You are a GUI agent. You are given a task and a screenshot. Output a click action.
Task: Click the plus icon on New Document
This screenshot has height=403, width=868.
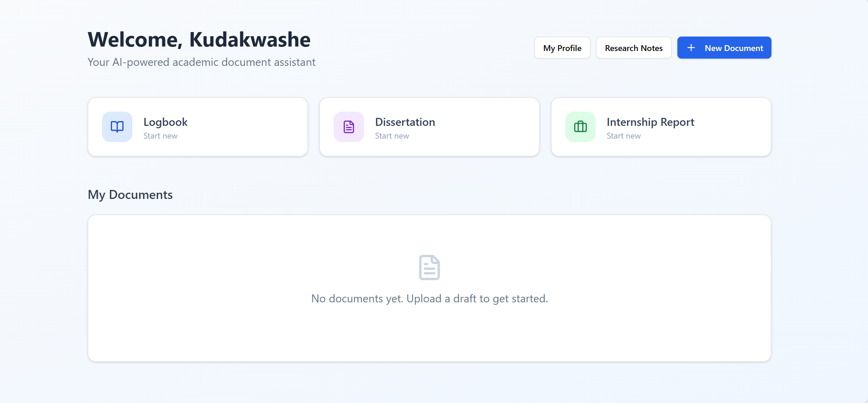pyautogui.click(x=691, y=48)
